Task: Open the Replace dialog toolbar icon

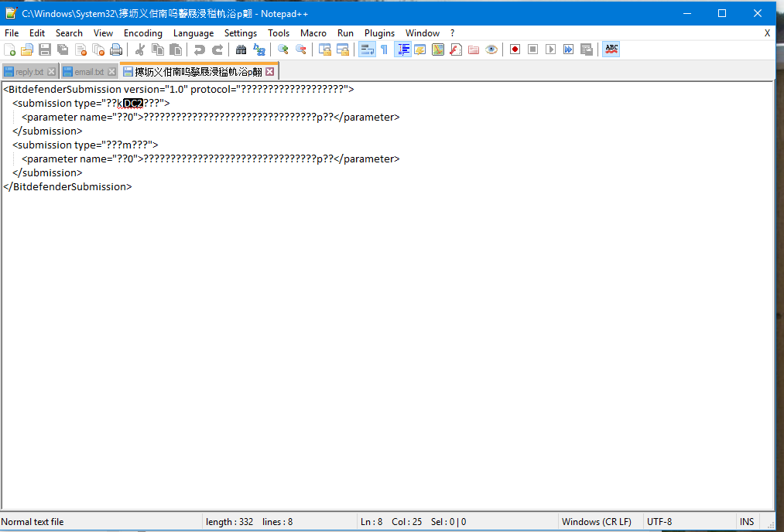Action: [259, 49]
